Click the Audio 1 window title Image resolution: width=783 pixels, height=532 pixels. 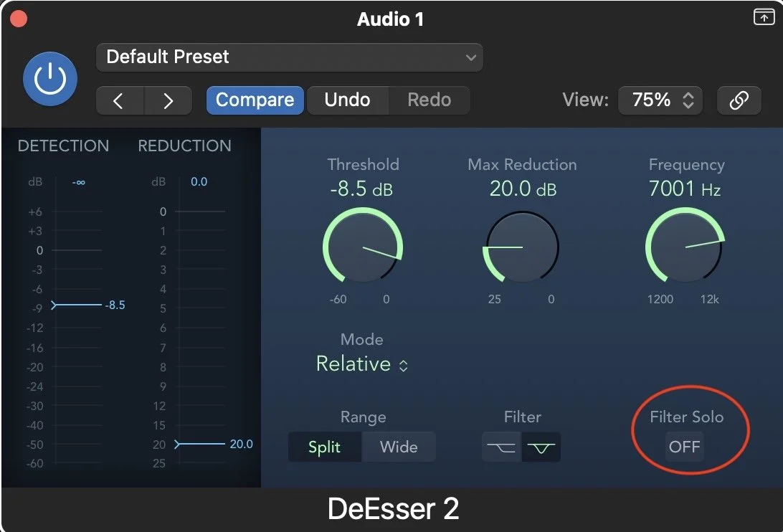click(391, 19)
